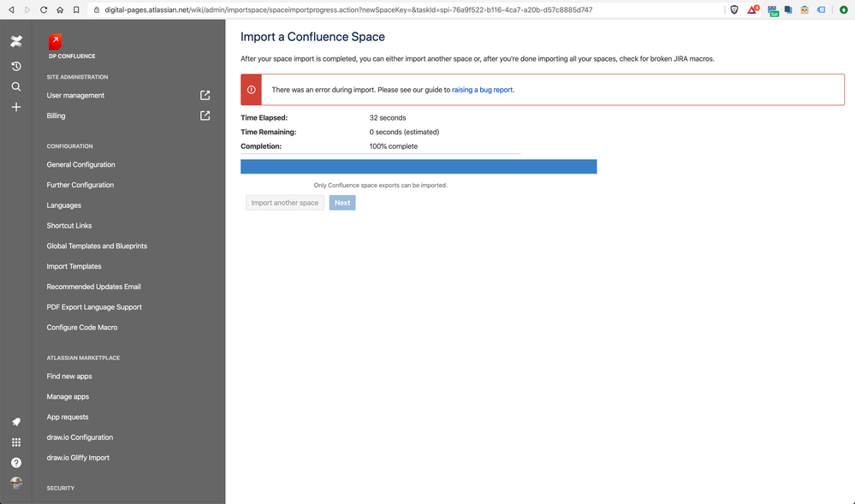This screenshot has width=855, height=504.
Task: Click the DP Confluence red site logo
Action: [55, 41]
